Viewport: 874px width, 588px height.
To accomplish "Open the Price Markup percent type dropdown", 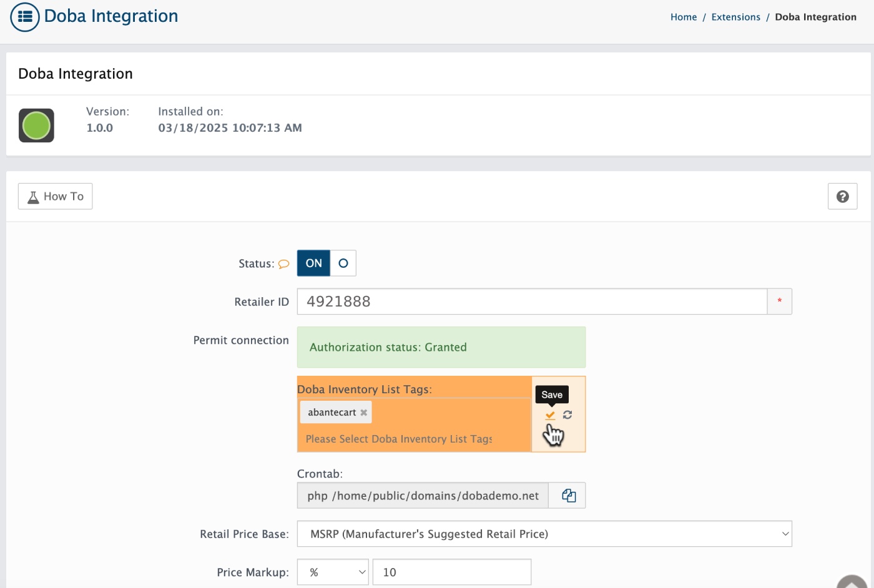I will 333,572.
